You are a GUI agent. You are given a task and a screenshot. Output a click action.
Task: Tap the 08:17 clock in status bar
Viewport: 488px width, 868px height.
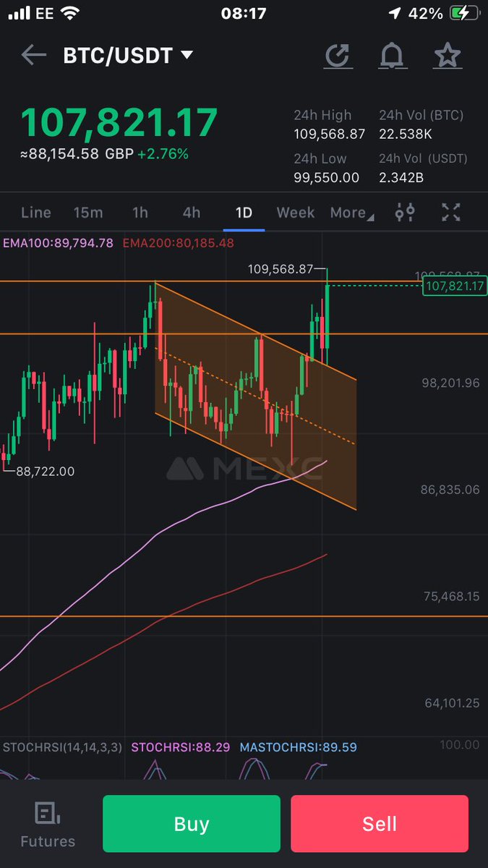point(244,13)
